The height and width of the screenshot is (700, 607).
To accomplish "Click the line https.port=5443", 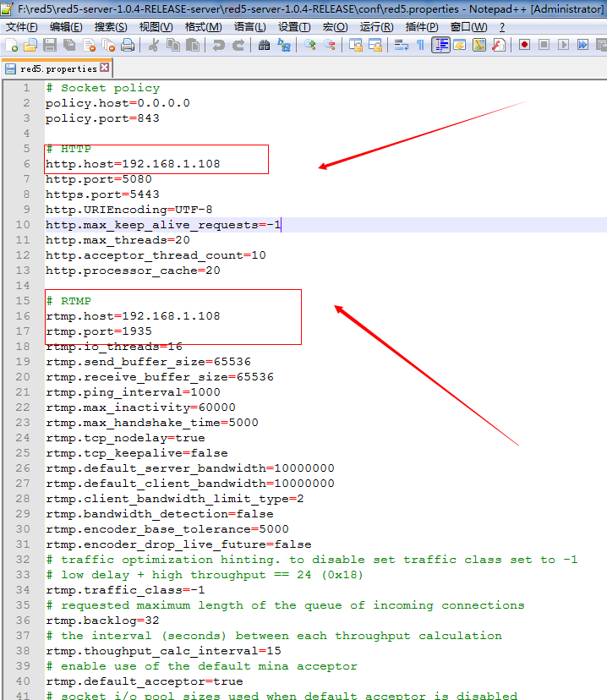I will coord(102,194).
